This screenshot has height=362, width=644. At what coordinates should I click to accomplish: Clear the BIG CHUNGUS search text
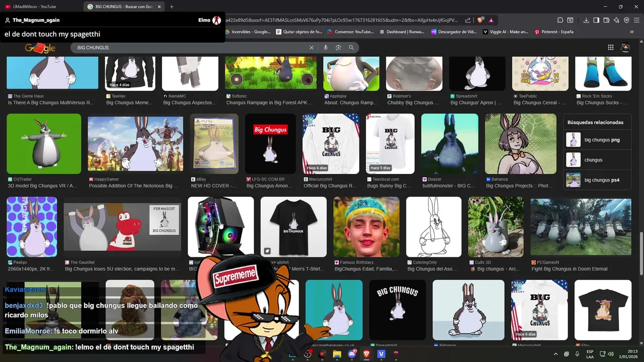tap(311, 48)
